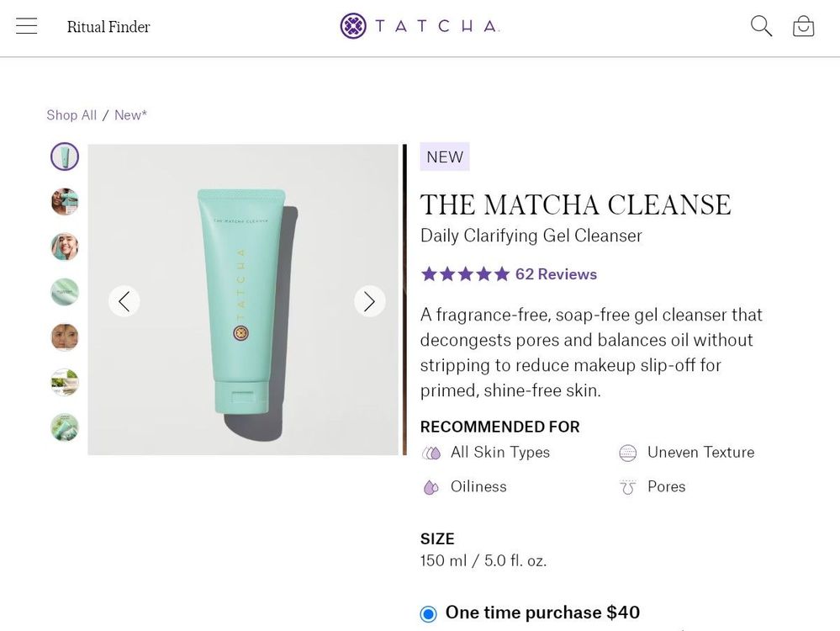Show next product image
This screenshot has width=840, height=631.
[369, 301]
